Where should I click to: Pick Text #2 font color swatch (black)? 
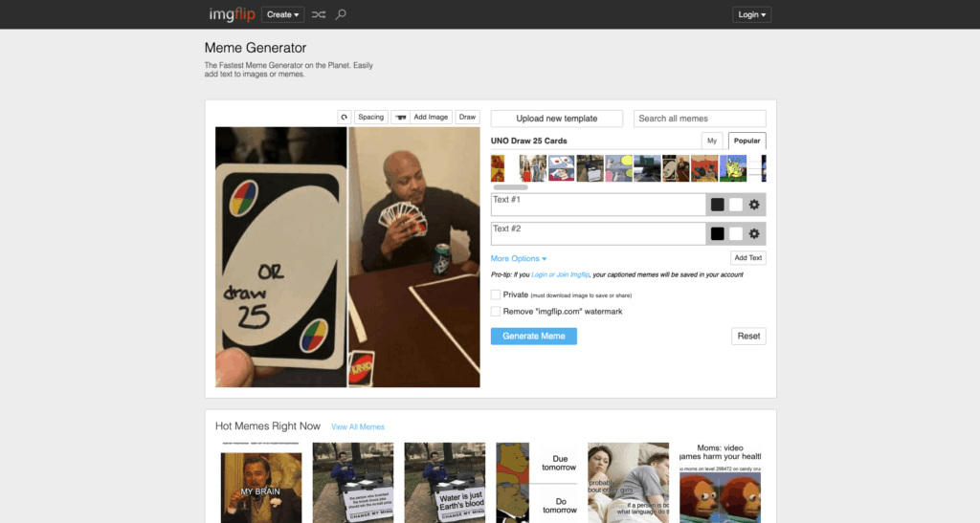pos(718,234)
